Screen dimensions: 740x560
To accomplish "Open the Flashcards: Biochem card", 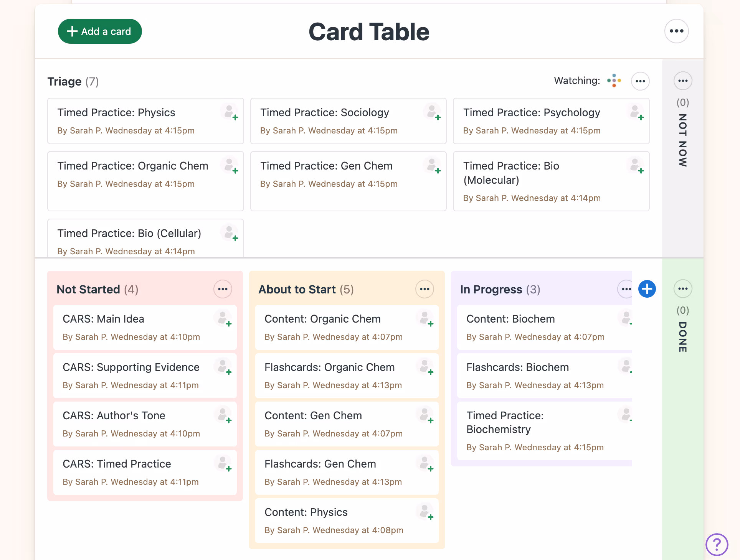I will pos(517,367).
